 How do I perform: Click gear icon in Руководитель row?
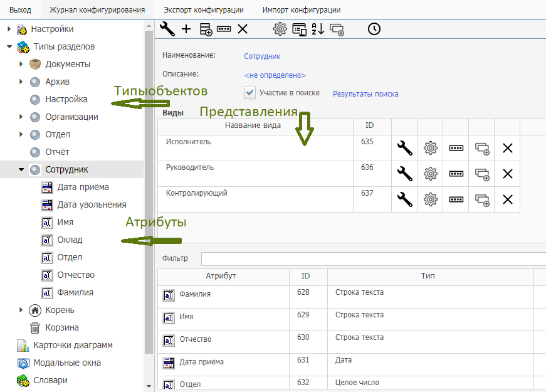pos(431,174)
